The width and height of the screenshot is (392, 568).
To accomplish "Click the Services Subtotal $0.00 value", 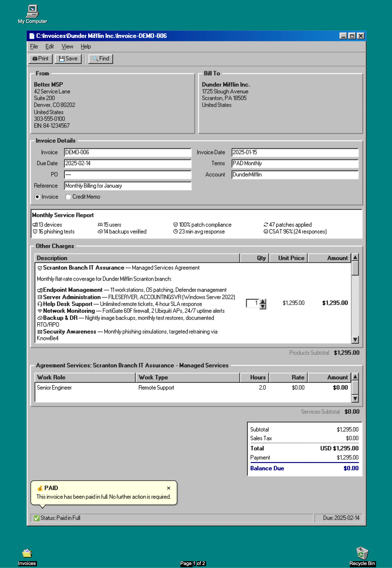I will (352, 412).
